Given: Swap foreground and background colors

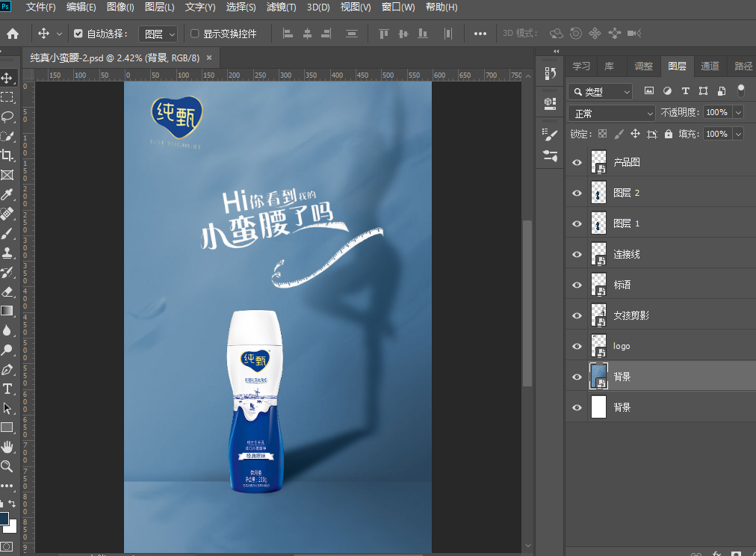Looking at the screenshot, I should [12, 504].
